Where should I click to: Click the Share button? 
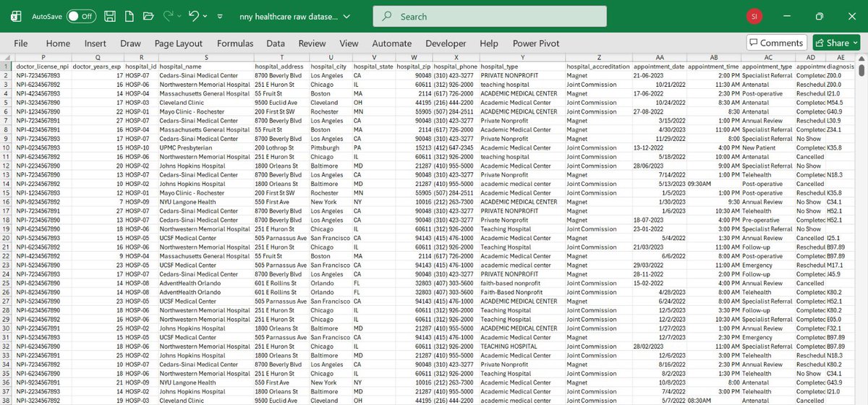838,43
